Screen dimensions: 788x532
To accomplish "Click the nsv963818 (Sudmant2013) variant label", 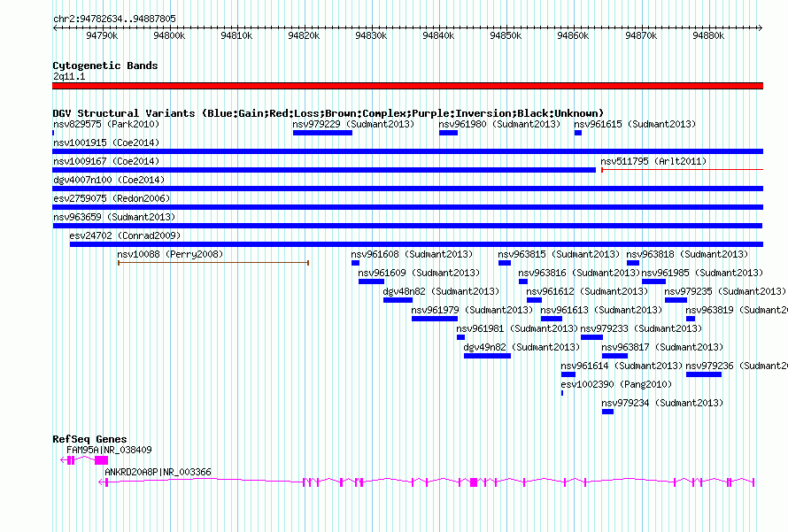I will [687, 254].
